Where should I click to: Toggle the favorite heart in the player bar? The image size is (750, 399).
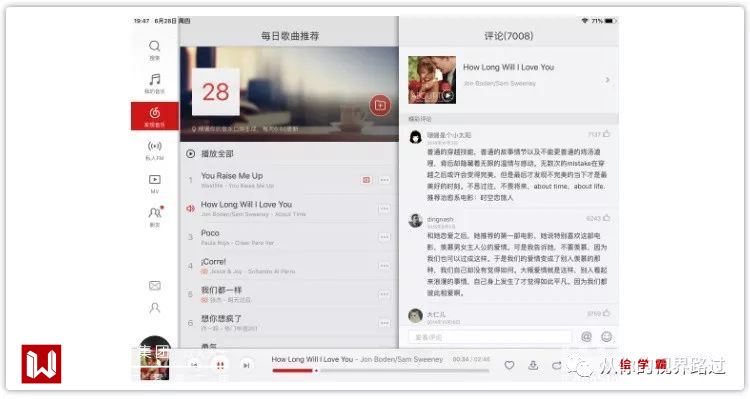point(509,365)
